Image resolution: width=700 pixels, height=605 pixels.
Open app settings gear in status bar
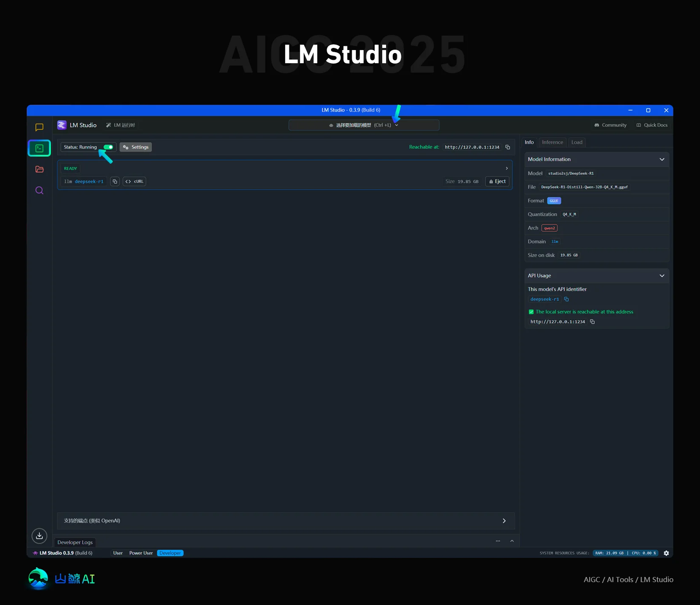[666, 553]
